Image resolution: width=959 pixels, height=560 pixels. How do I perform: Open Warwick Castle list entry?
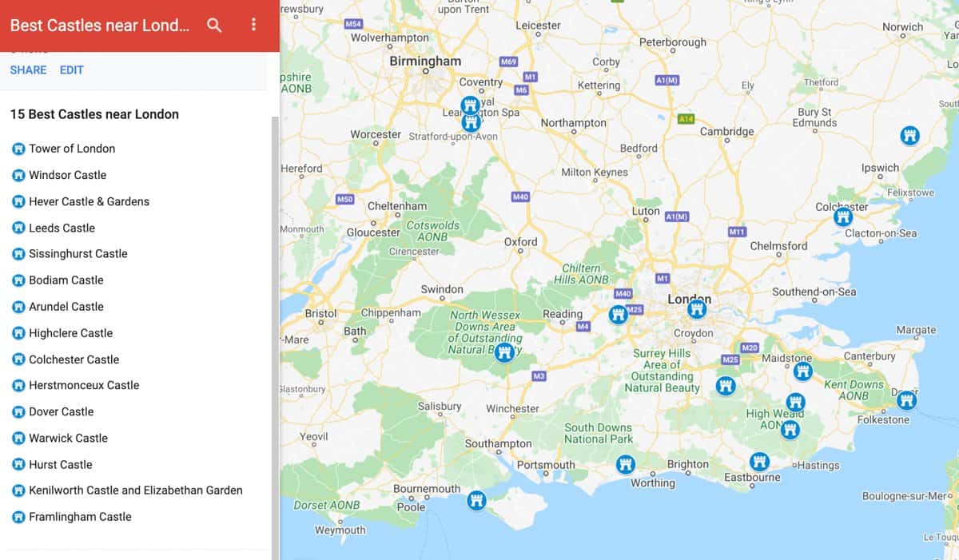(x=68, y=438)
